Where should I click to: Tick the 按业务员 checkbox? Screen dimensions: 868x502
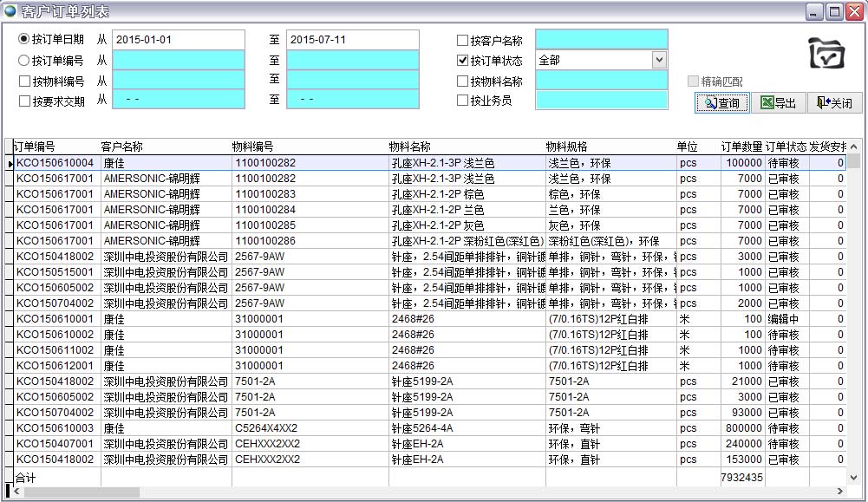coord(462,101)
